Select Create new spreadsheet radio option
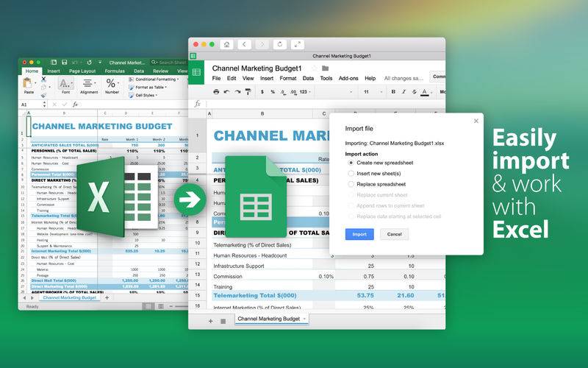The height and width of the screenshot is (368, 588). (351, 163)
